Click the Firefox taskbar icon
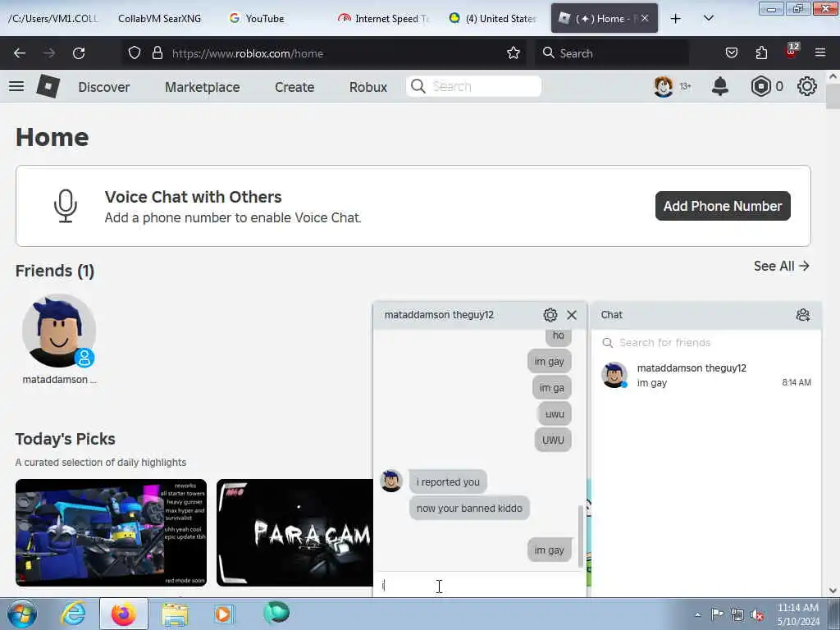 coord(124,614)
